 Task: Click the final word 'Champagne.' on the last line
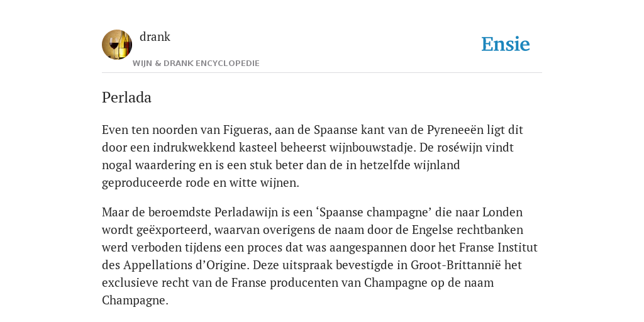[x=135, y=301]
